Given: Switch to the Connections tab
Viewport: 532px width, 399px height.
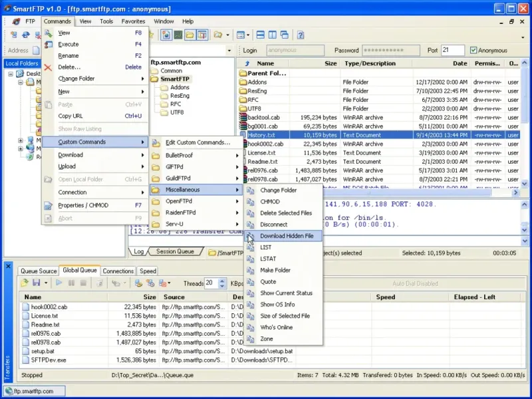Looking at the screenshot, I should 118,271.
